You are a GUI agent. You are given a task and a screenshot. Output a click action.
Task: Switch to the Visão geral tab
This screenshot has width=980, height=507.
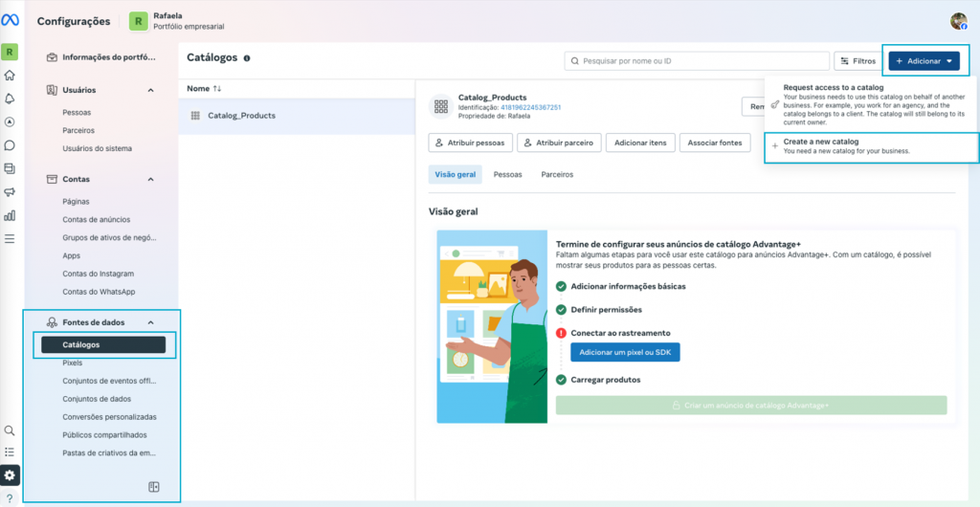click(455, 175)
